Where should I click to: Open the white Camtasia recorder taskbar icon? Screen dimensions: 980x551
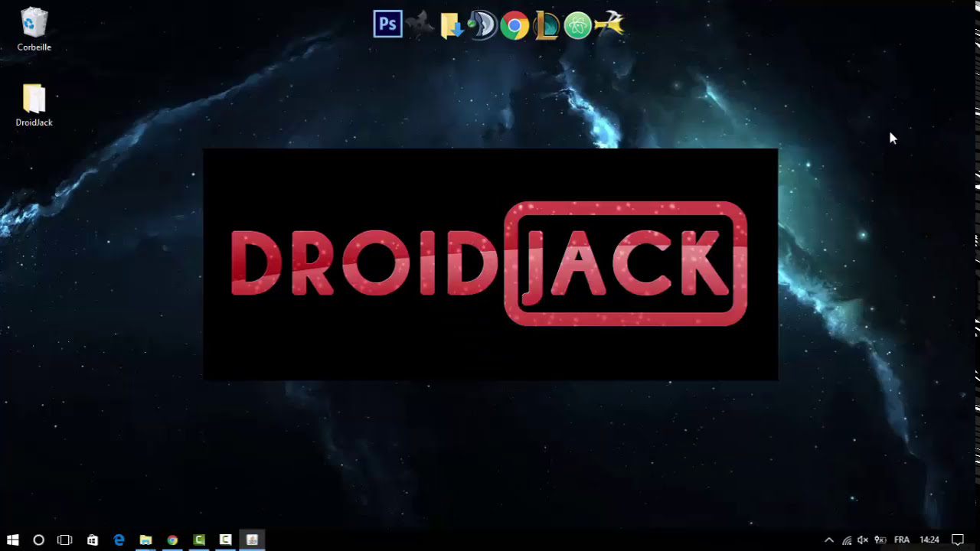(x=226, y=540)
